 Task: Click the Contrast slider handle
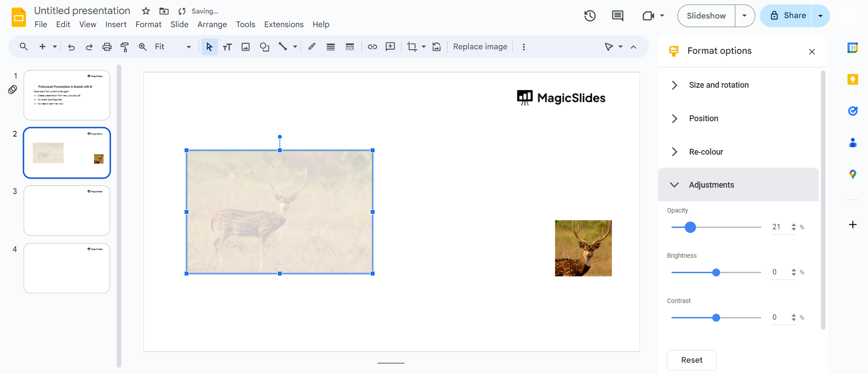tap(716, 317)
